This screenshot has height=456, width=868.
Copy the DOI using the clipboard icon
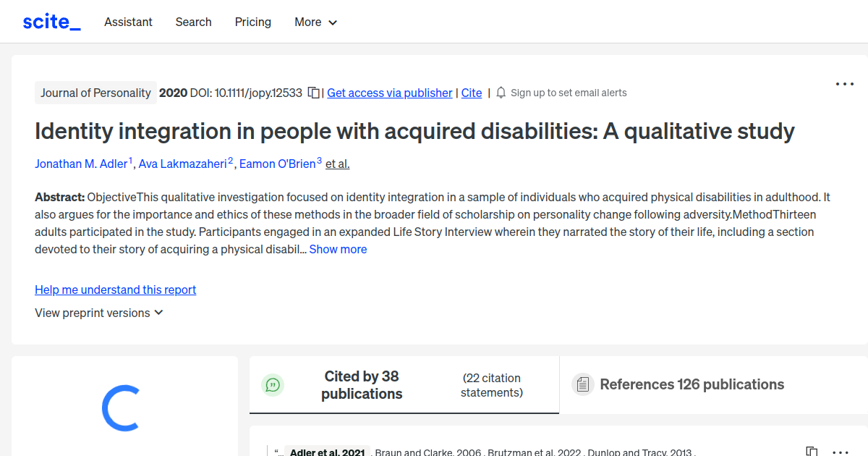point(313,93)
